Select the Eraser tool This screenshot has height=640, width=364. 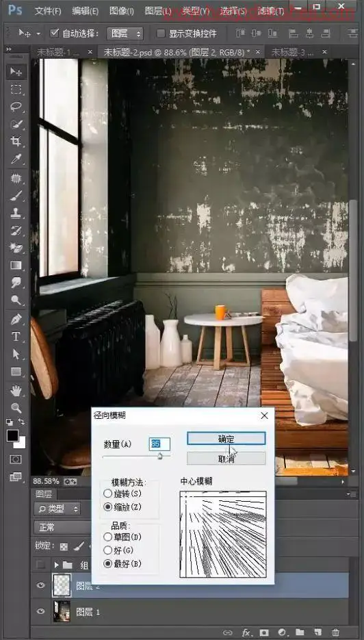click(x=16, y=248)
